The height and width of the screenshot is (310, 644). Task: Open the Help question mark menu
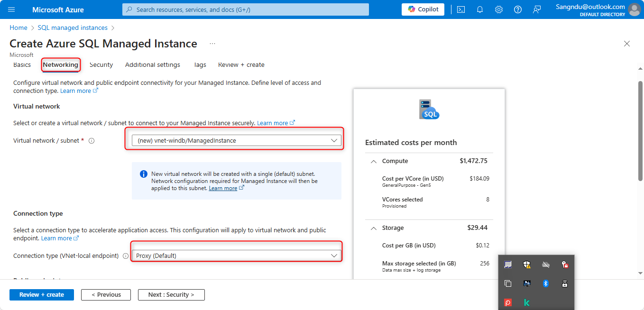518,9
